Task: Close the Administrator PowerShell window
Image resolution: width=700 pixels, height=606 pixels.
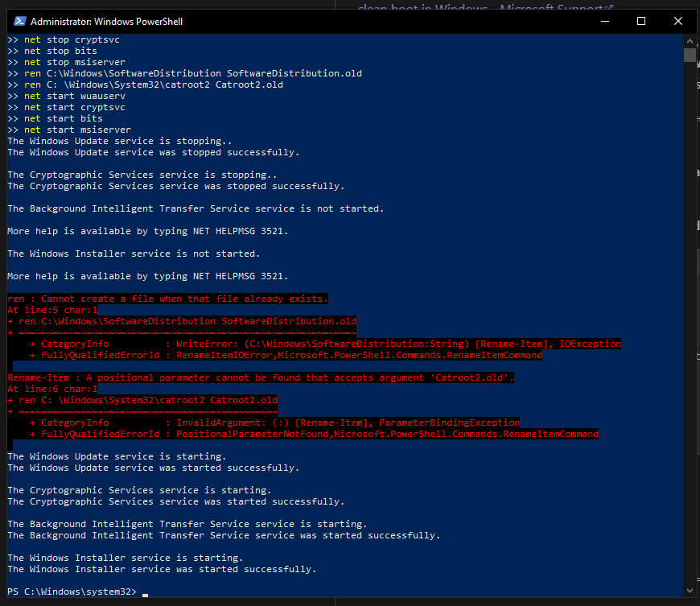Action: click(x=677, y=21)
